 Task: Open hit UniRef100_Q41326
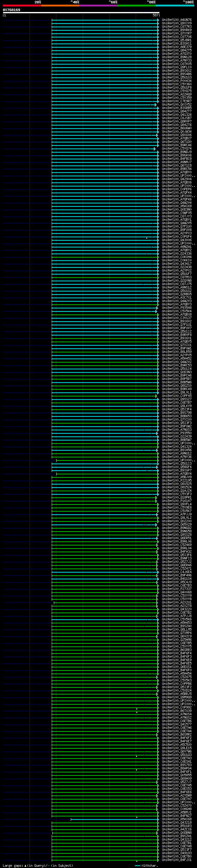tap(177, 115)
